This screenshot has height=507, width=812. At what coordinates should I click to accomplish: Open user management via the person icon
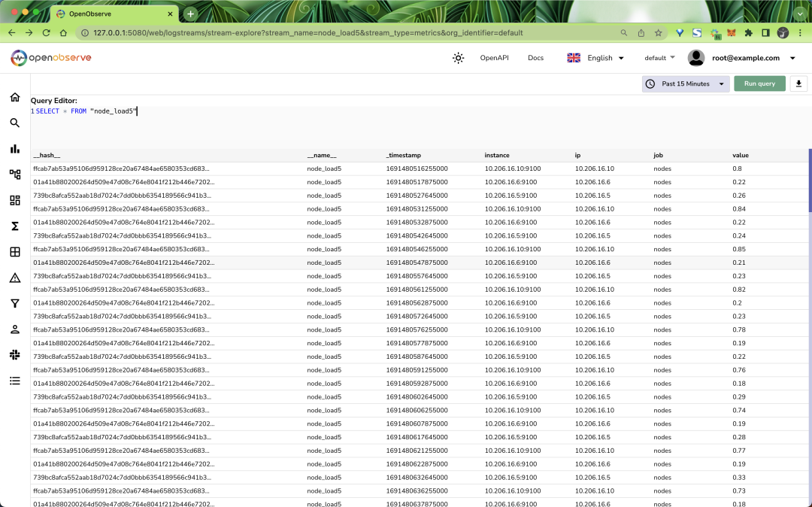tap(14, 329)
